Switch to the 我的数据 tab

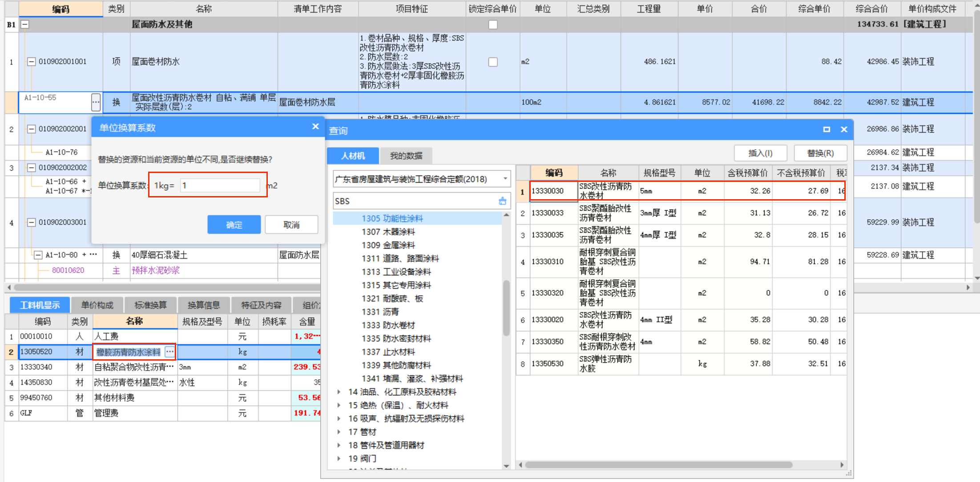point(406,156)
